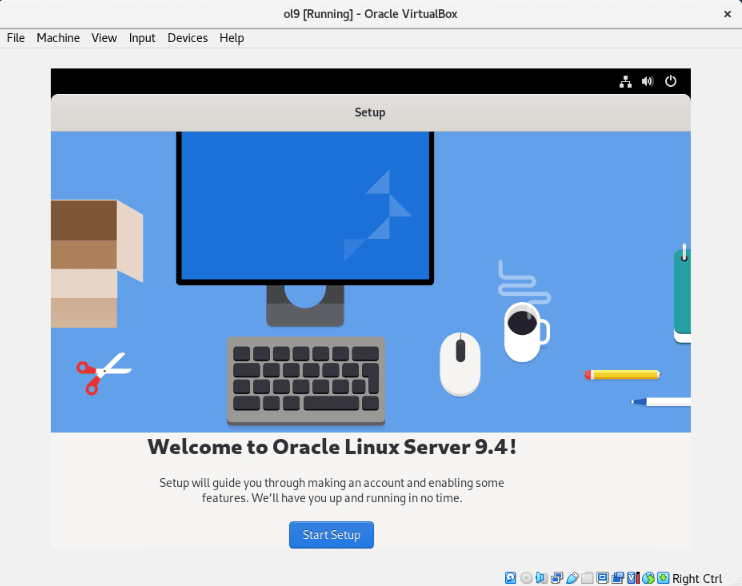Click the USB devices indicator

[x=572, y=578]
